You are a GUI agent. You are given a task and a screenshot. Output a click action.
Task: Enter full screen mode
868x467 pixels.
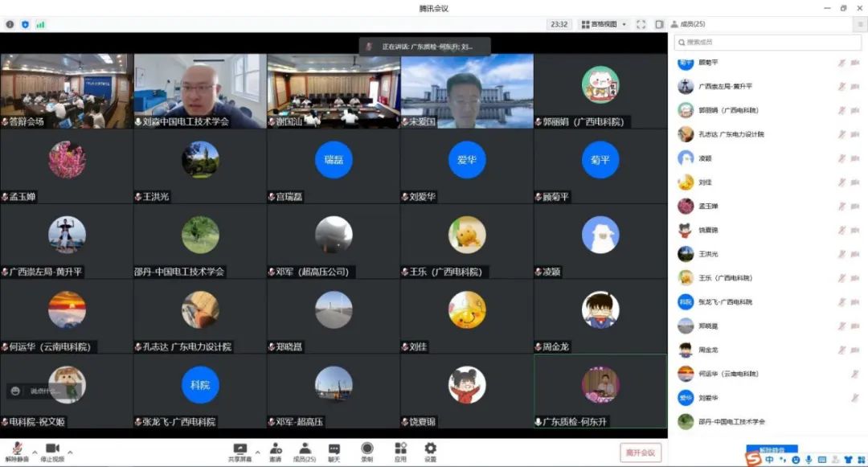641,24
